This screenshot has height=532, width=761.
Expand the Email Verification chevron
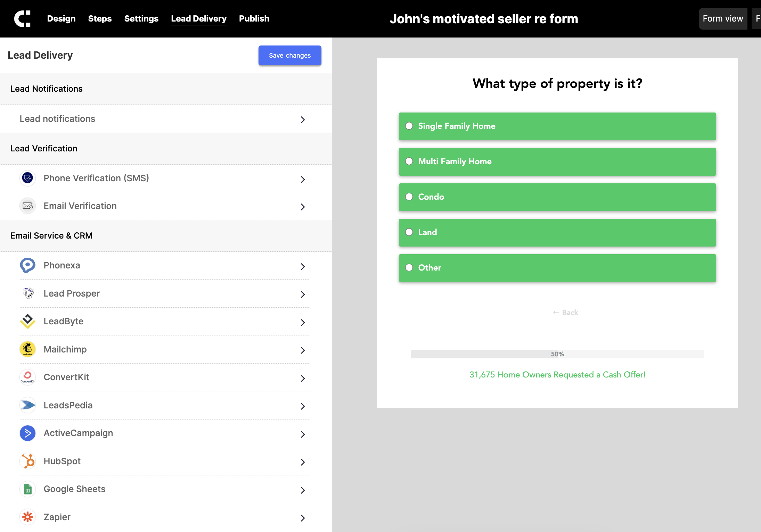click(303, 207)
